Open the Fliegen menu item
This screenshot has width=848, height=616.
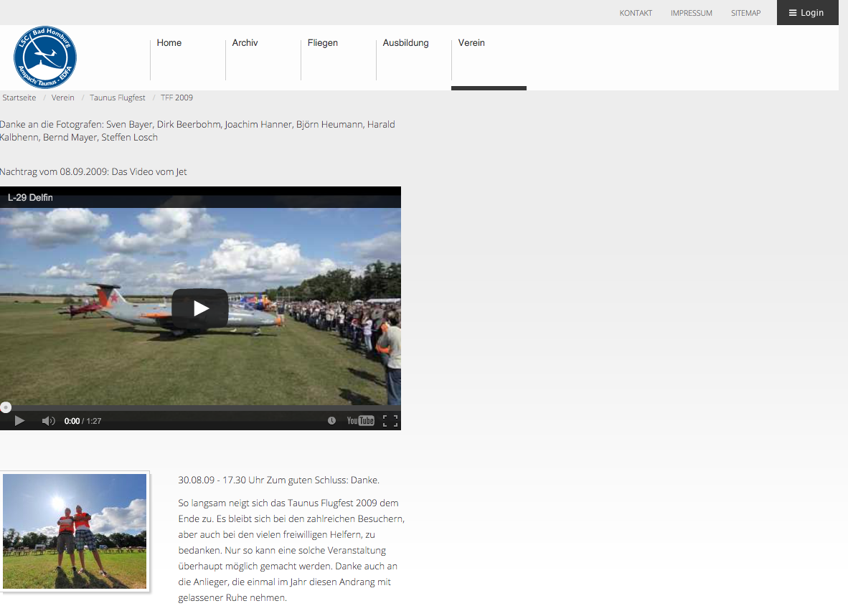[322, 43]
